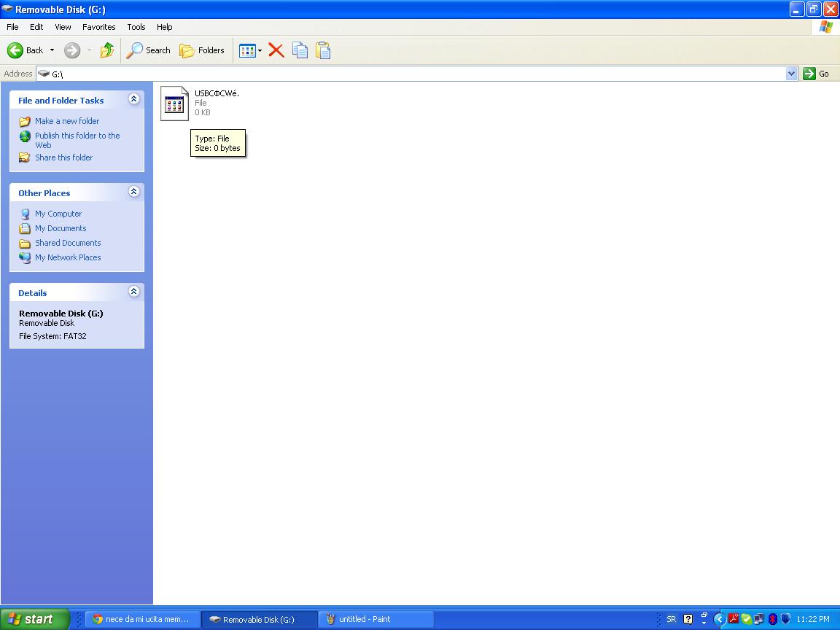Click the green Go button
840x630 pixels.
coord(816,74)
